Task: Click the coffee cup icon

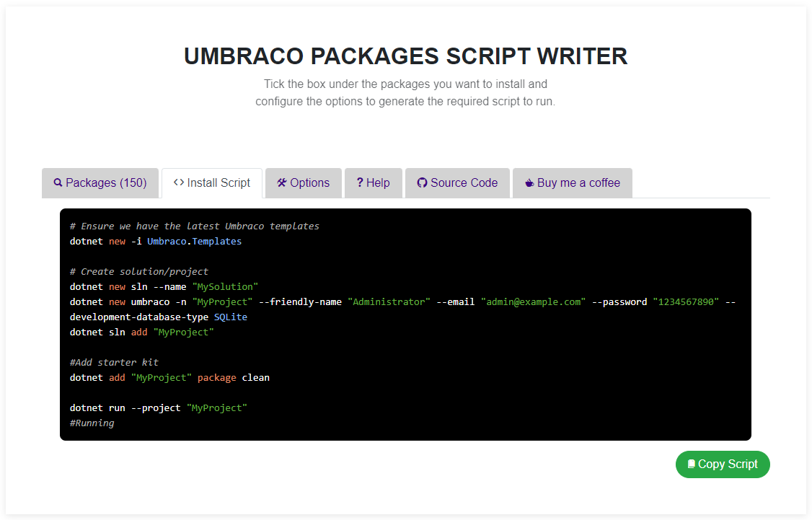Action: click(529, 182)
